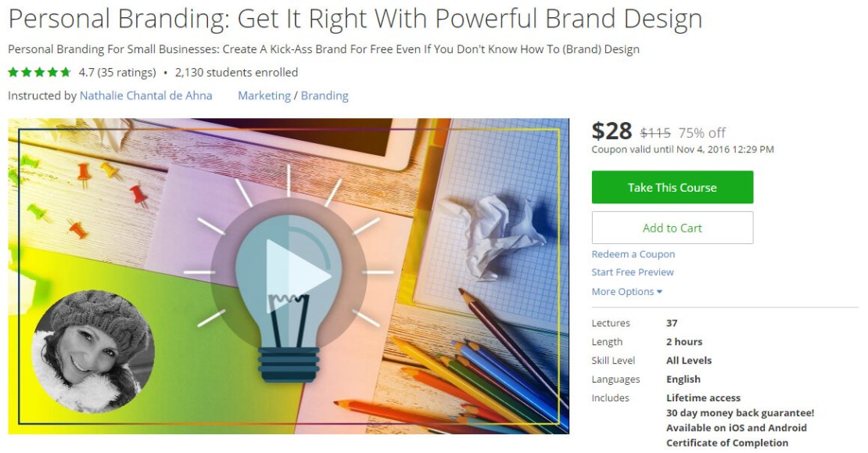The width and height of the screenshot is (868, 453).
Task: Click the $28 discounted price
Action: (x=612, y=131)
